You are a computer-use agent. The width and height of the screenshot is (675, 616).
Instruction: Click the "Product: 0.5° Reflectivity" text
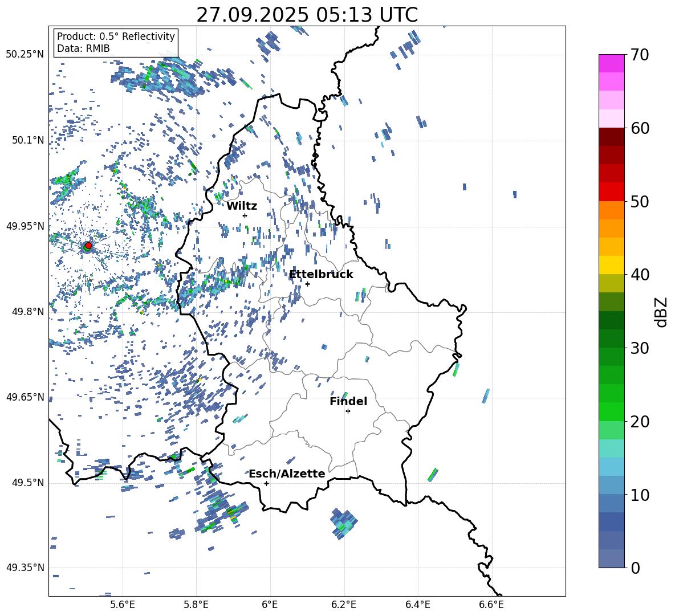click(116, 36)
